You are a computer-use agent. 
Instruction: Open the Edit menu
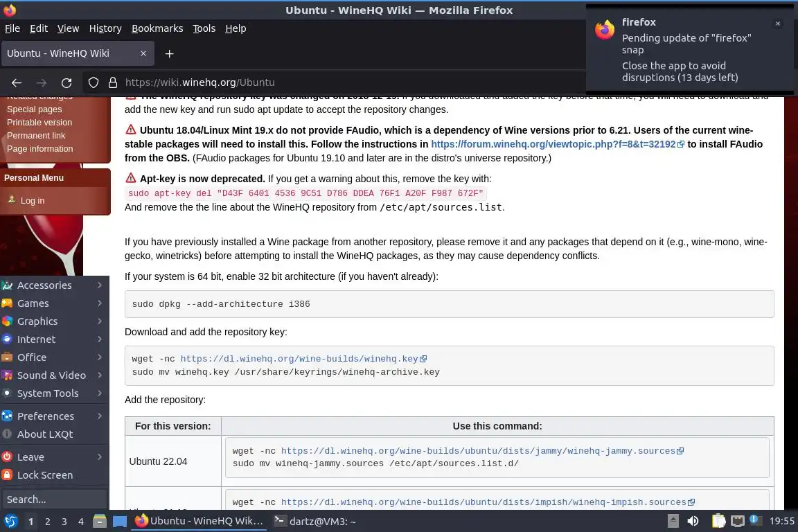pyautogui.click(x=39, y=28)
